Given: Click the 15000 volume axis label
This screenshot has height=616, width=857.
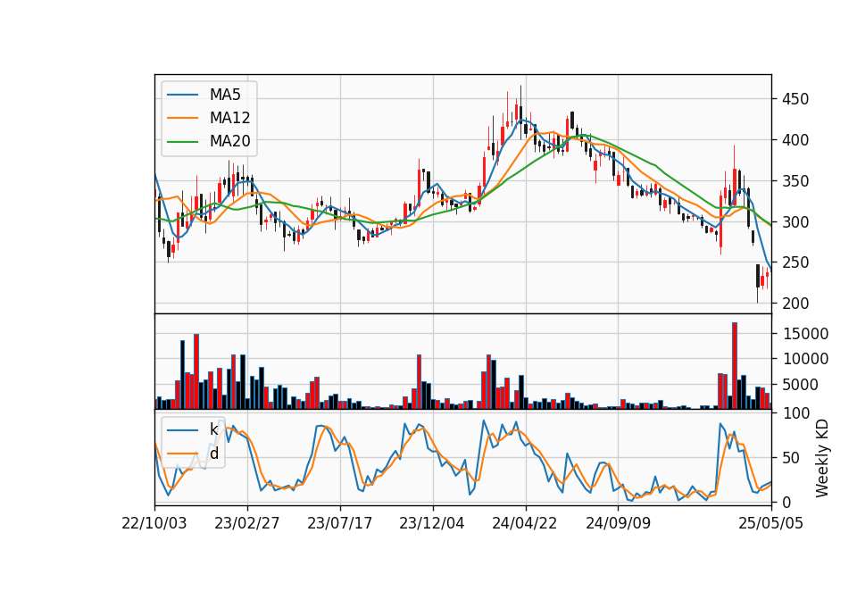Looking at the screenshot, I should tap(805, 334).
